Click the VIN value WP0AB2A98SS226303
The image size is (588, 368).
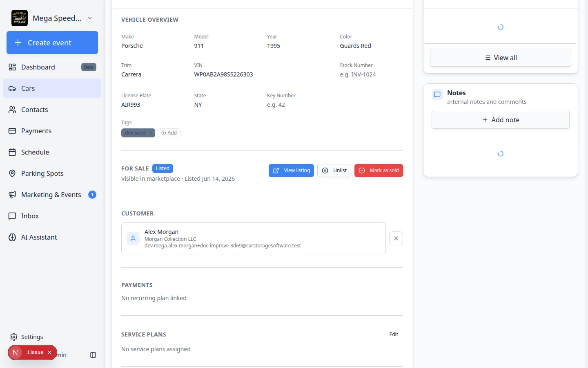click(223, 74)
